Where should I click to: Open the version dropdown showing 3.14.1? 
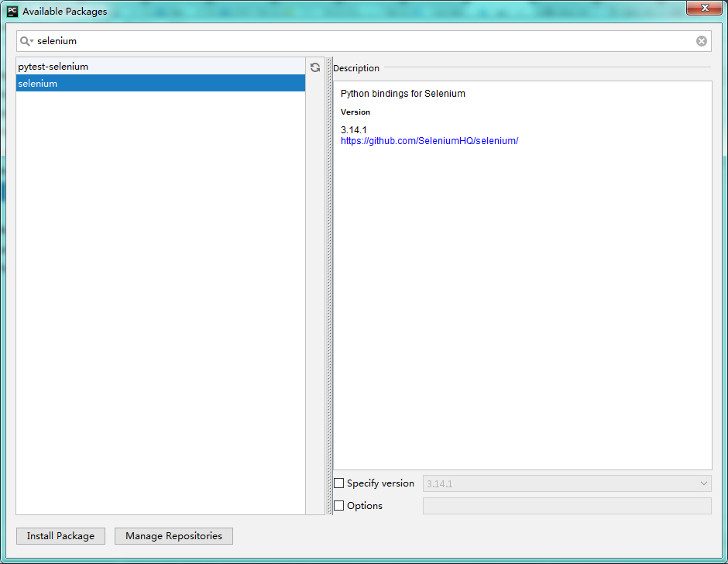(567, 483)
